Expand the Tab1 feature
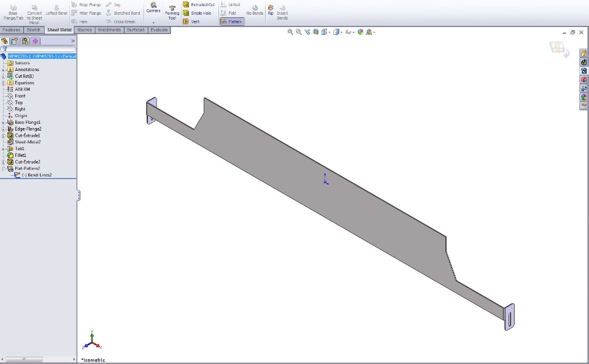 [x=4, y=149]
